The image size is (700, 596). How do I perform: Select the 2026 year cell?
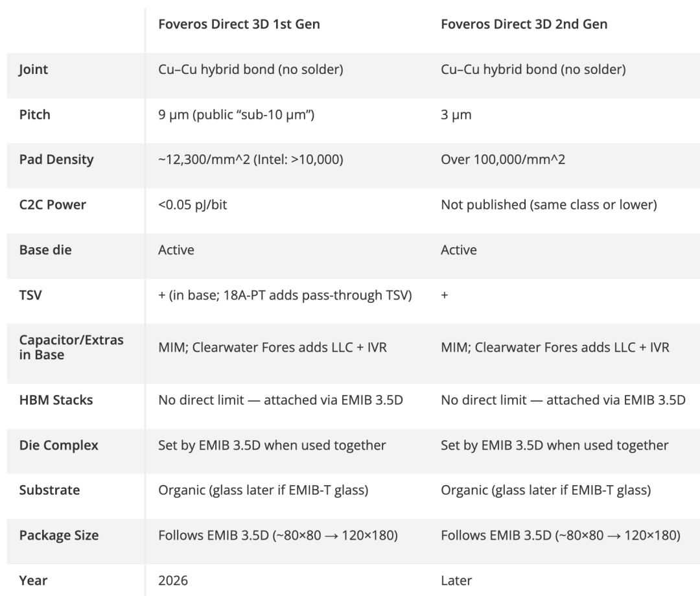coord(173,580)
